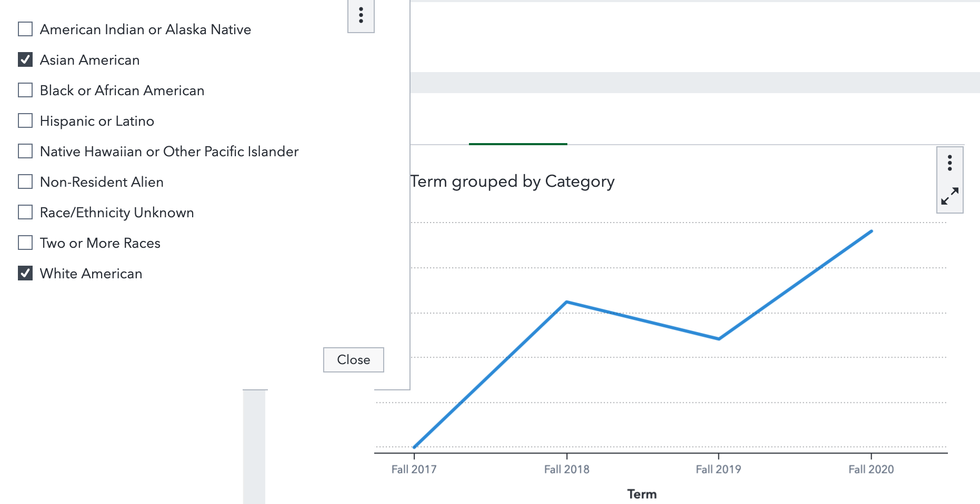This screenshot has height=504, width=980.
Task: Check American Indian or Alaska Native checkbox
Action: [x=25, y=29]
